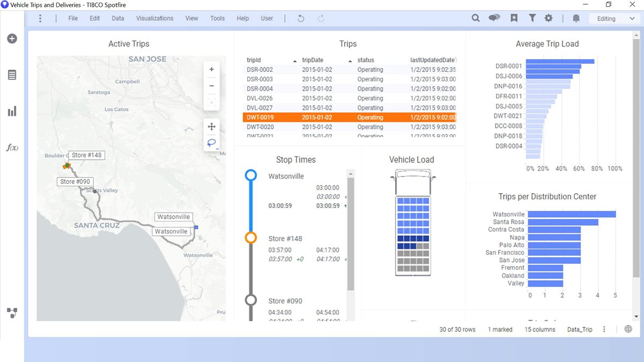
Task: Select the add data plus icon
Action: click(x=12, y=38)
